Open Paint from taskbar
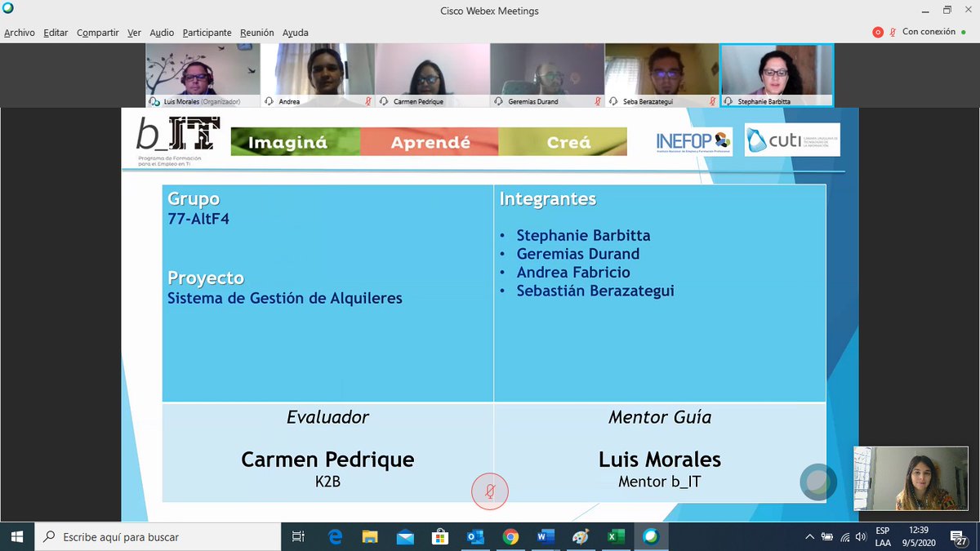The image size is (980, 551). (581, 536)
